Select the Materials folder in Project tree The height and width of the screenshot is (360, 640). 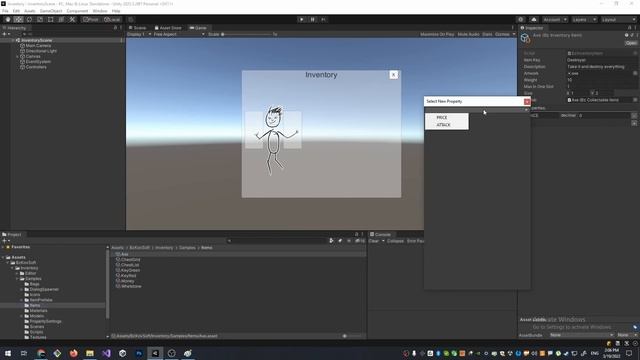38,311
